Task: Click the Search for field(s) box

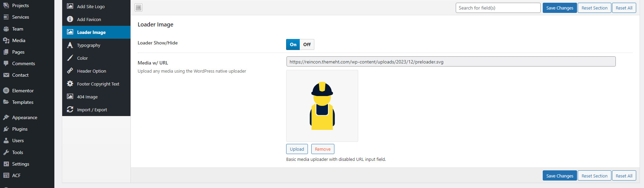Action: pyautogui.click(x=498, y=8)
